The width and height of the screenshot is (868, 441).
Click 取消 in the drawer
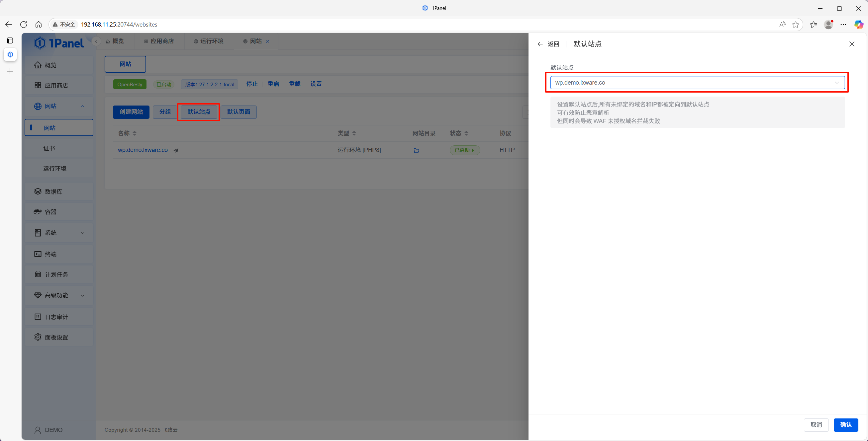coord(816,425)
